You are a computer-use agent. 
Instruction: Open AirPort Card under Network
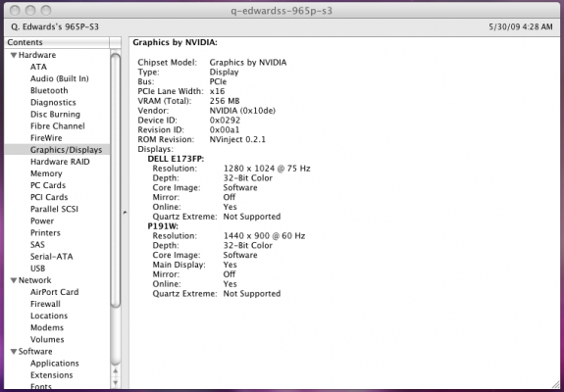54,292
